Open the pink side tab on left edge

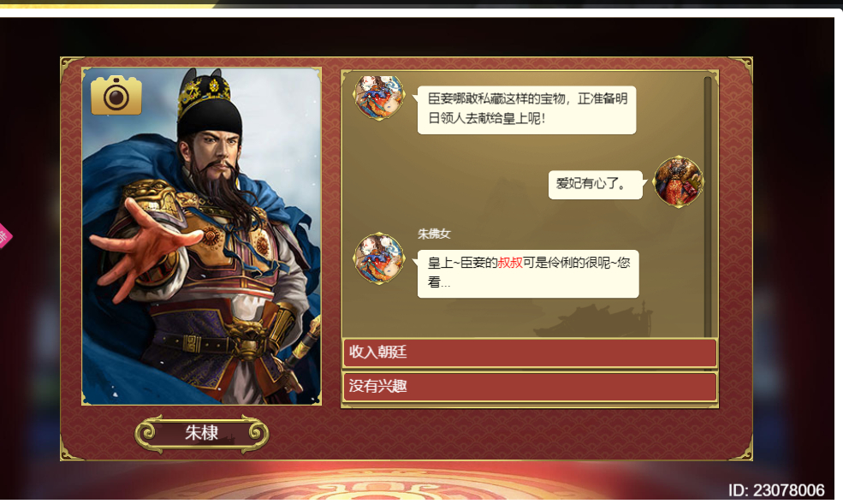[4, 236]
